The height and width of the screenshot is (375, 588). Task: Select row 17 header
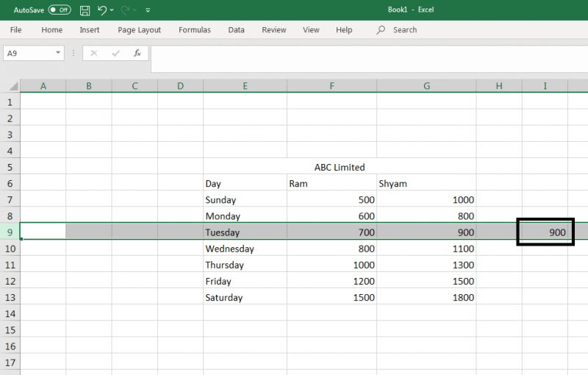click(10, 362)
